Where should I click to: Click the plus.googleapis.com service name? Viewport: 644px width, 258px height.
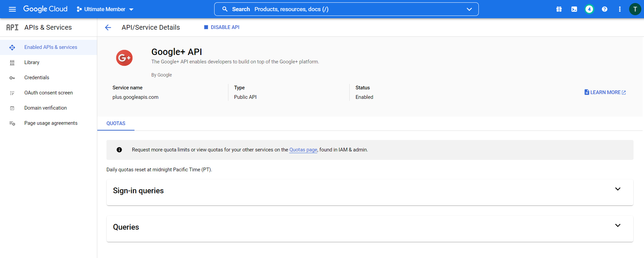[x=135, y=97]
